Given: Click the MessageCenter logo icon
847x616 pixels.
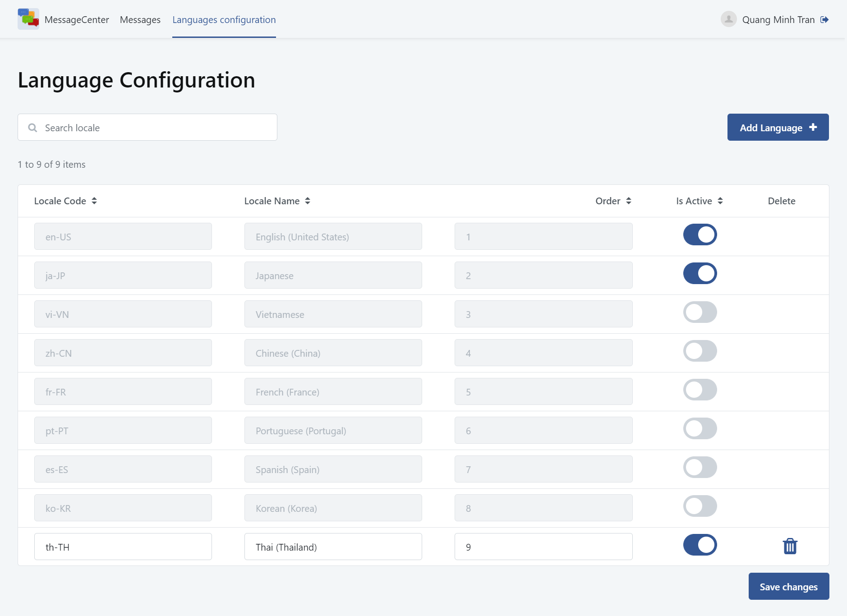Looking at the screenshot, I should point(28,19).
